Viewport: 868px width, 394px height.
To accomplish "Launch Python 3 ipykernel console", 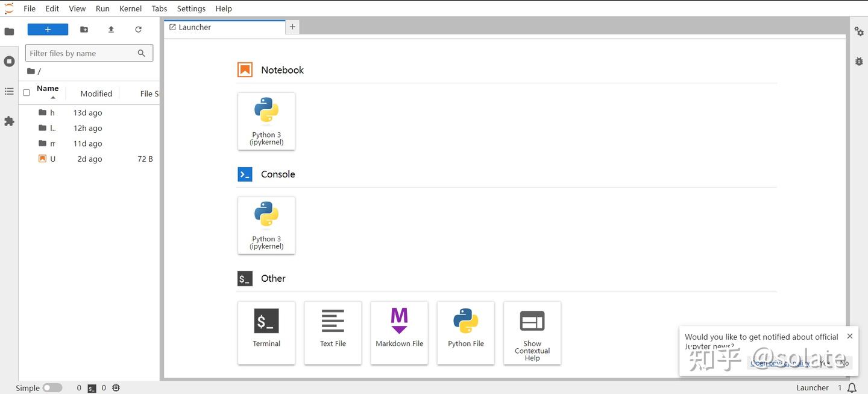I will tap(266, 225).
